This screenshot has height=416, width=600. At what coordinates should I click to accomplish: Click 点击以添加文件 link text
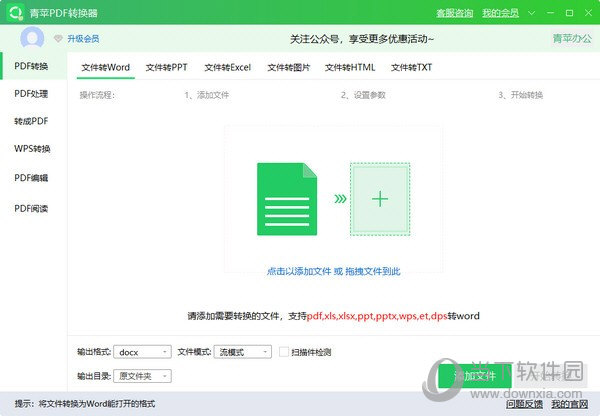coord(299,271)
